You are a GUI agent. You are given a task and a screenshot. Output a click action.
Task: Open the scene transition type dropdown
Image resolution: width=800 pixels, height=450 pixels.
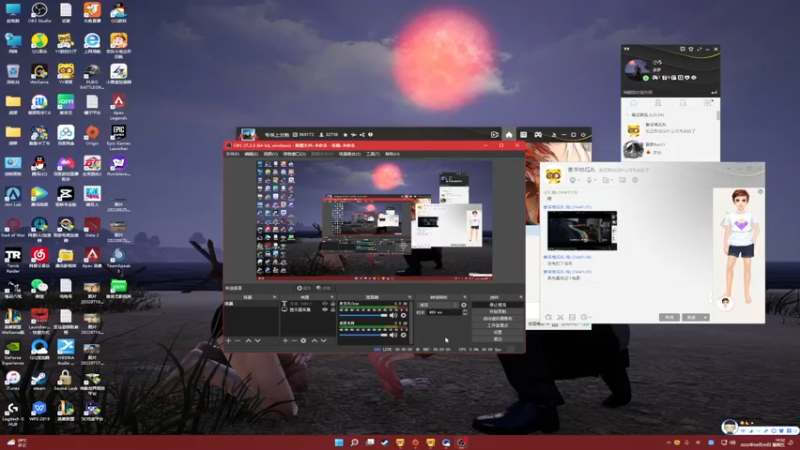438,305
